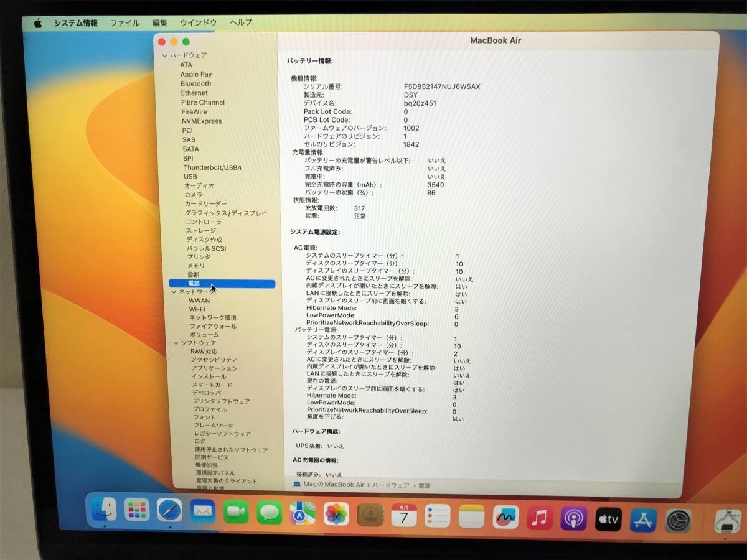Open the Calendar icon showing 7
The height and width of the screenshot is (560, 747).
pyautogui.click(x=404, y=515)
